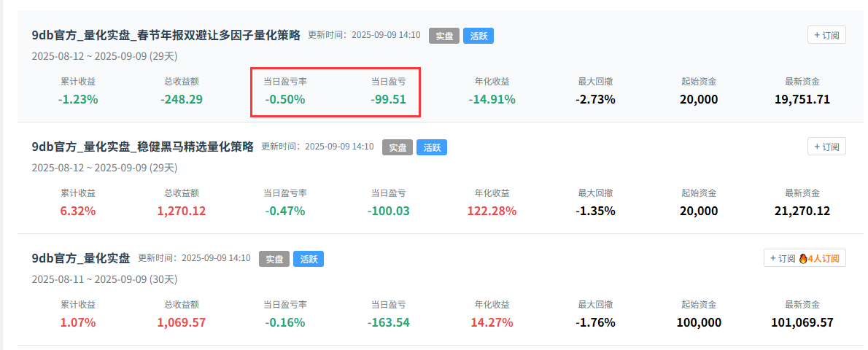Subscribe to the 春节年报双避让多因子 strategy
The height and width of the screenshot is (350, 868).
(x=826, y=35)
